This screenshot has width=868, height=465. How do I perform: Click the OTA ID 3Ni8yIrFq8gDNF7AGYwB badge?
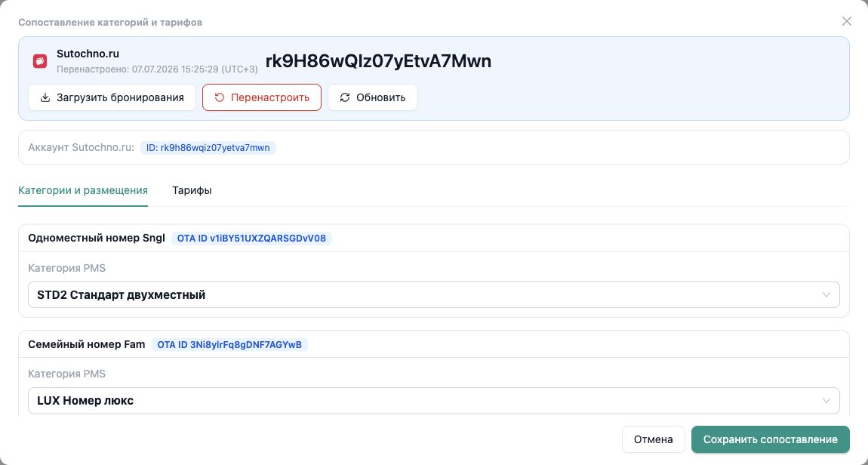229,344
